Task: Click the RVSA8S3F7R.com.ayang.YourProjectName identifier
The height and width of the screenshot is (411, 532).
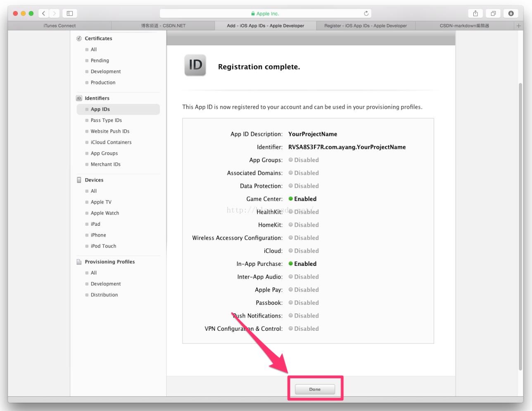Action: click(347, 147)
